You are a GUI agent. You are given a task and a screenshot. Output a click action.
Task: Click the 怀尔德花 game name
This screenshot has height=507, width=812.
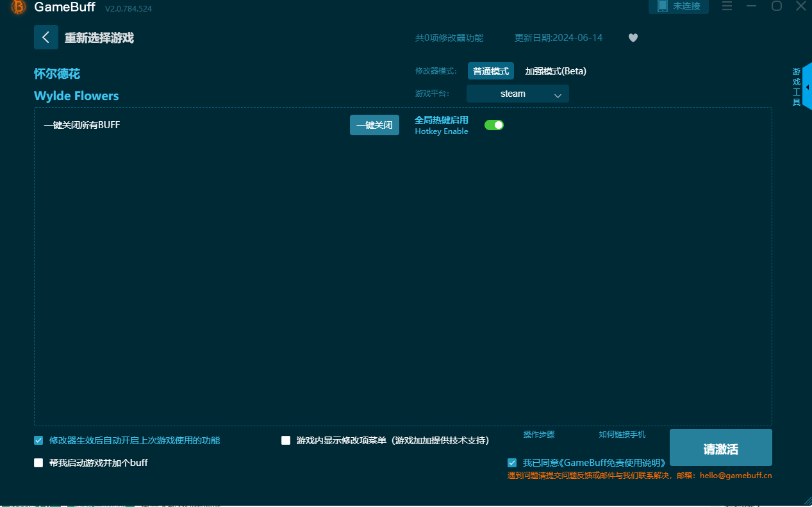(x=57, y=74)
